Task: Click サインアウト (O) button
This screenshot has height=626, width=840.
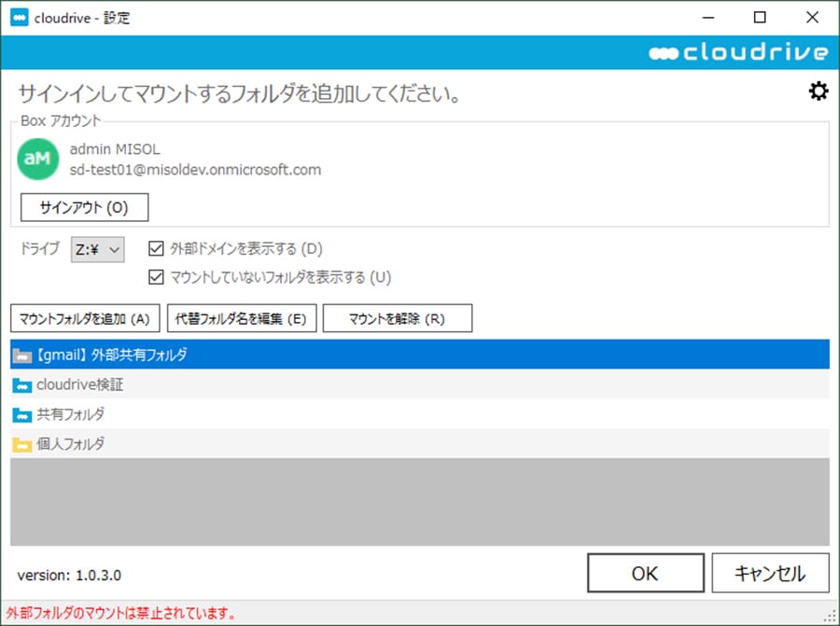Action: (x=84, y=207)
